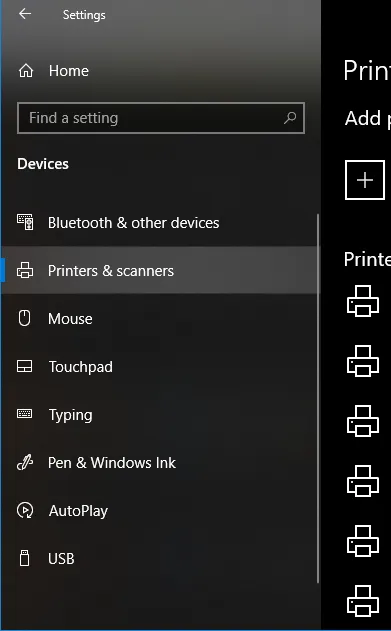Click the Bluetooth devices sidebar icon
This screenshot has height=631, width=391.
click(x=25, y=222)
